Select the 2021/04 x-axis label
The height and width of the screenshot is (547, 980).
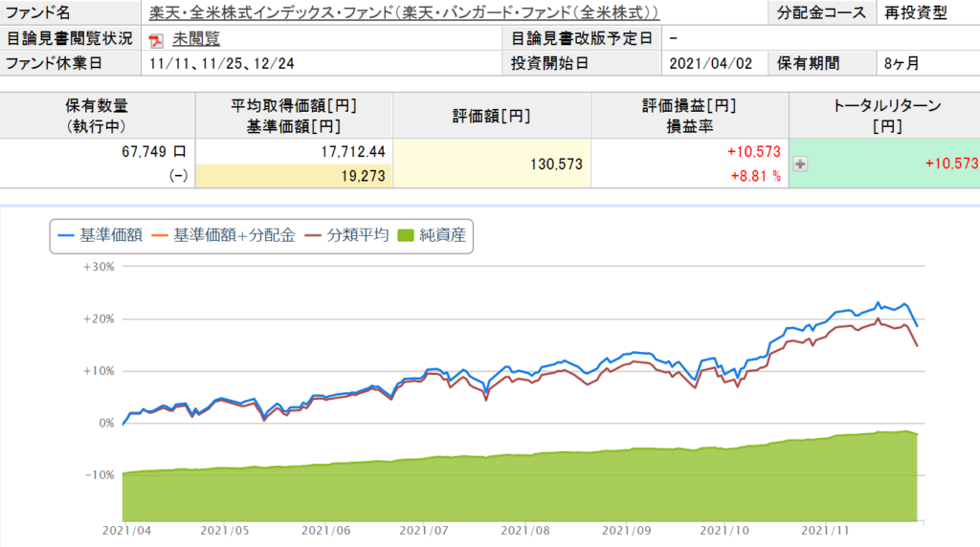(x=127, y=531)
